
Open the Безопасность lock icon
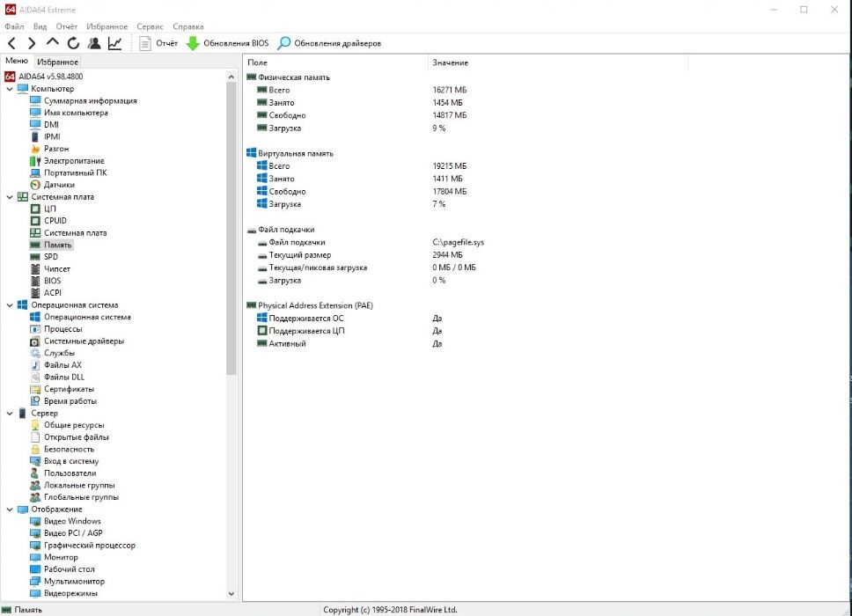point(35,449)
